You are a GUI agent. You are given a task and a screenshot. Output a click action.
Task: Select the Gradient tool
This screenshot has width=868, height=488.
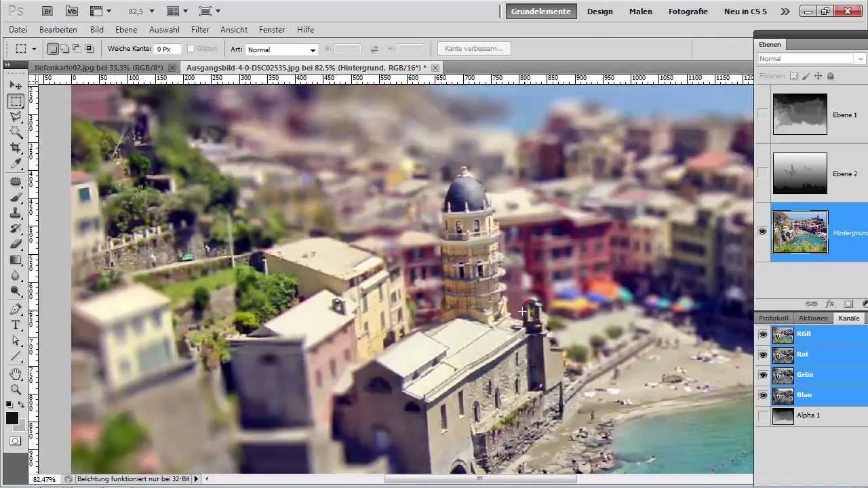(16, 260)
